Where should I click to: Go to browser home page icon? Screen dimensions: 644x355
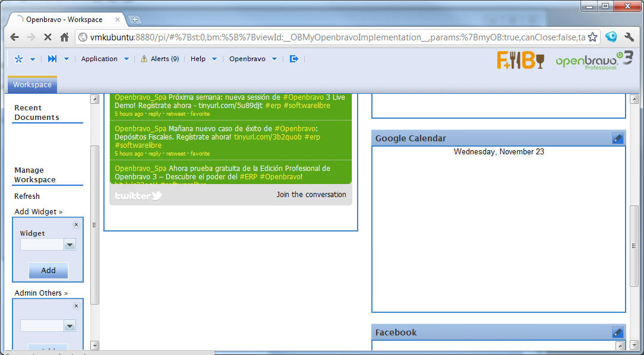coord(64,37)
